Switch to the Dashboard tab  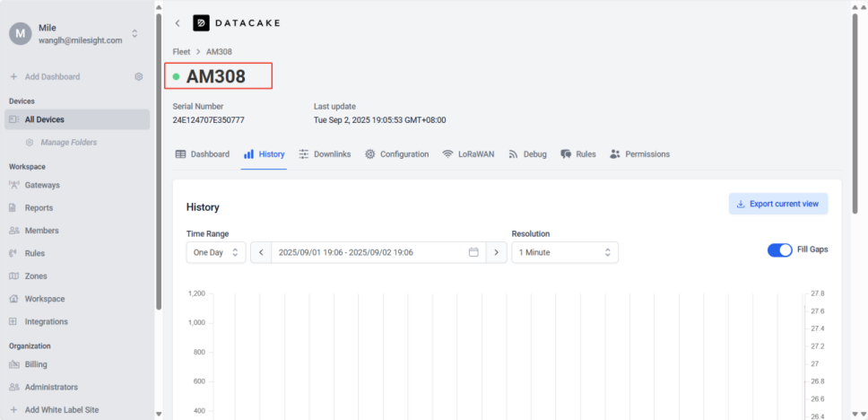tap(202, 154)
